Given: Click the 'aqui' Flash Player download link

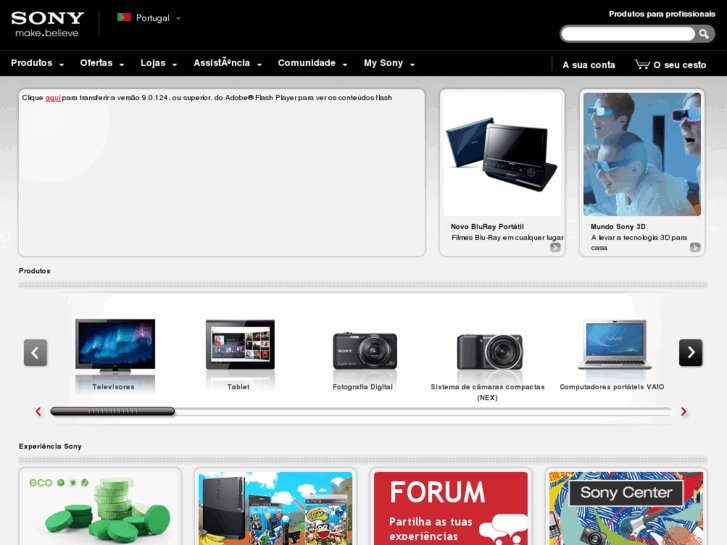Looking at the screenshot, I should [53, 98].
